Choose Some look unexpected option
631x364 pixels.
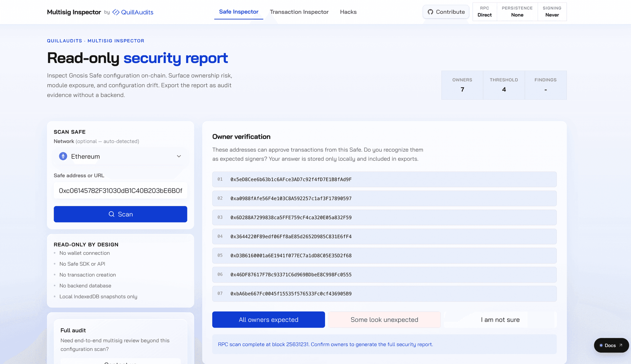(x=384, y=320)
